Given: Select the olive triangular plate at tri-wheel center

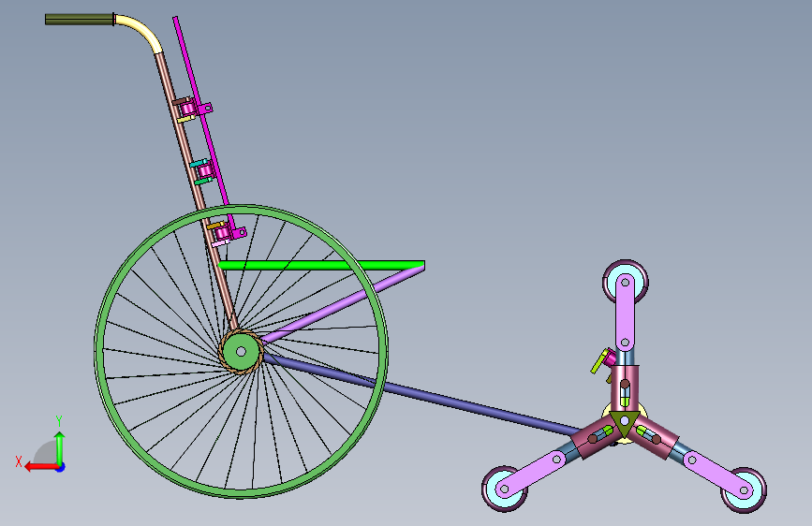Looking at the screenshot, I should [625, 422].
